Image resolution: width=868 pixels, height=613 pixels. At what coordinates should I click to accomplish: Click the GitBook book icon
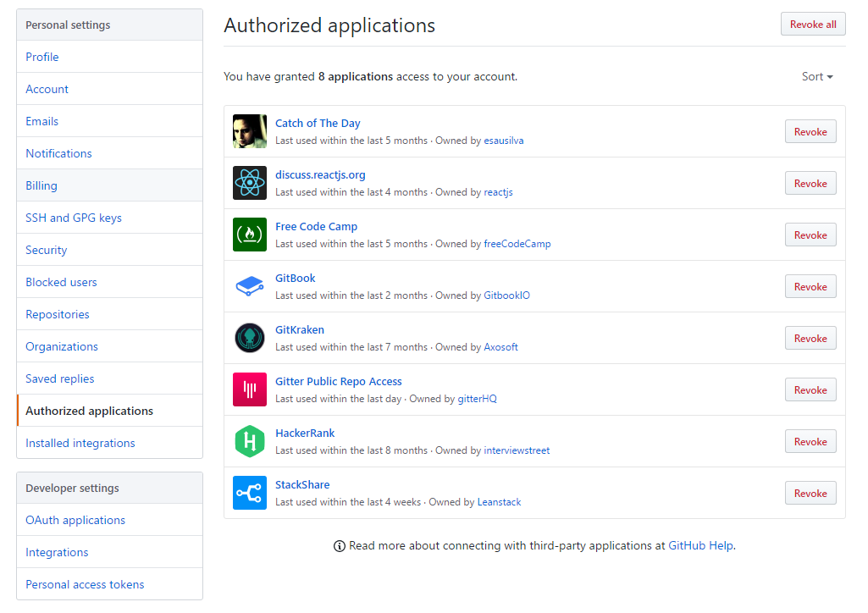(x=249, y=286)
